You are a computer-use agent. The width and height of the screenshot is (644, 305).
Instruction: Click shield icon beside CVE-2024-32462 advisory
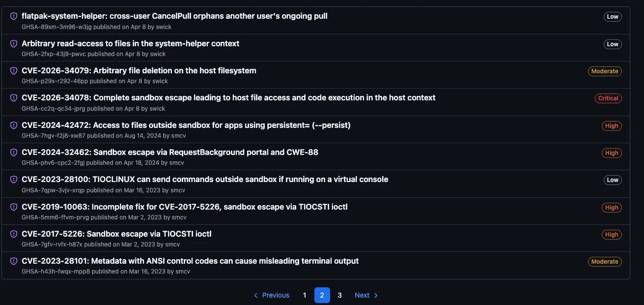pyautogui.click(x=14, y=152)
